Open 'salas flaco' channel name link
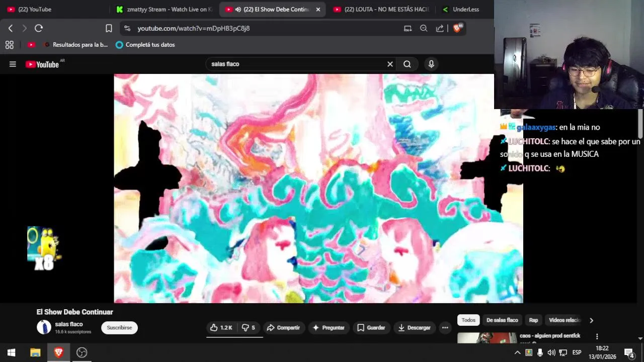Viewport: 644px width, 362px height. pos(69,324)
